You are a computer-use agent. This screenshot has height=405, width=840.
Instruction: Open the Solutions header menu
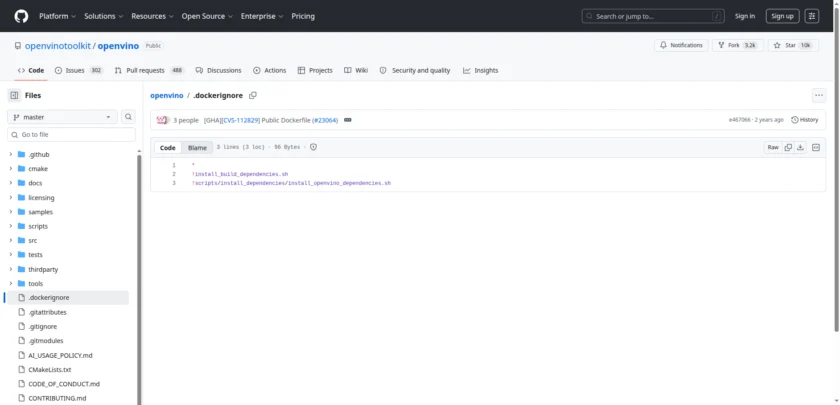103,16
